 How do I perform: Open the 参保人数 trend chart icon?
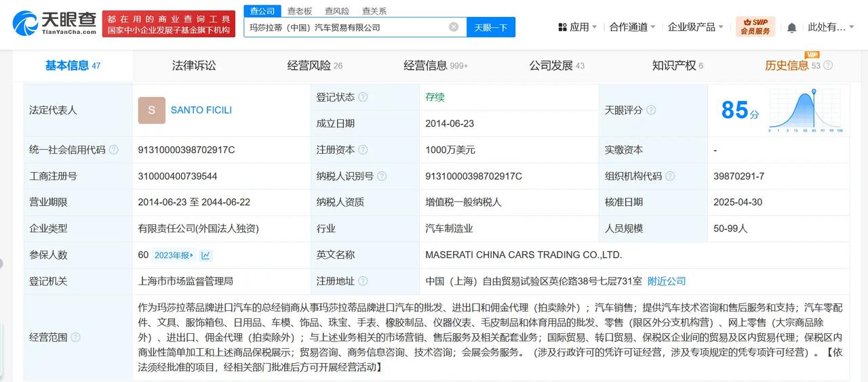(x=206, y=255)
